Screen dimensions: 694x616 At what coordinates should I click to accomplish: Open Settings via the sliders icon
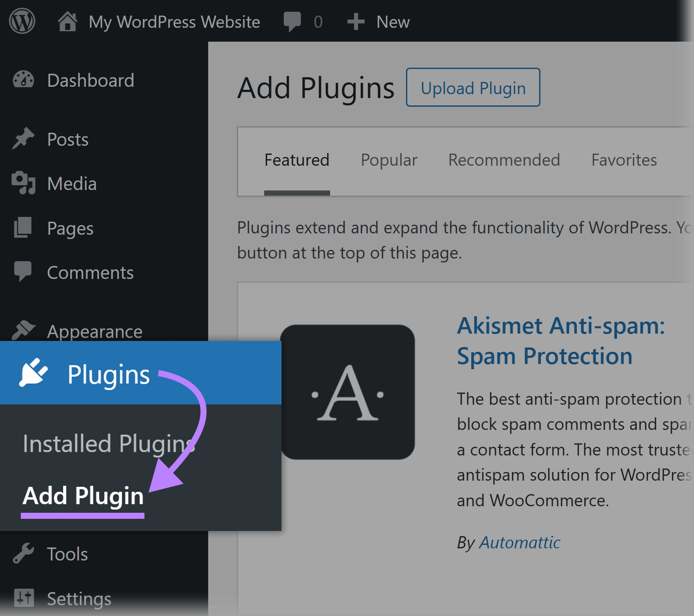(23, 598)
